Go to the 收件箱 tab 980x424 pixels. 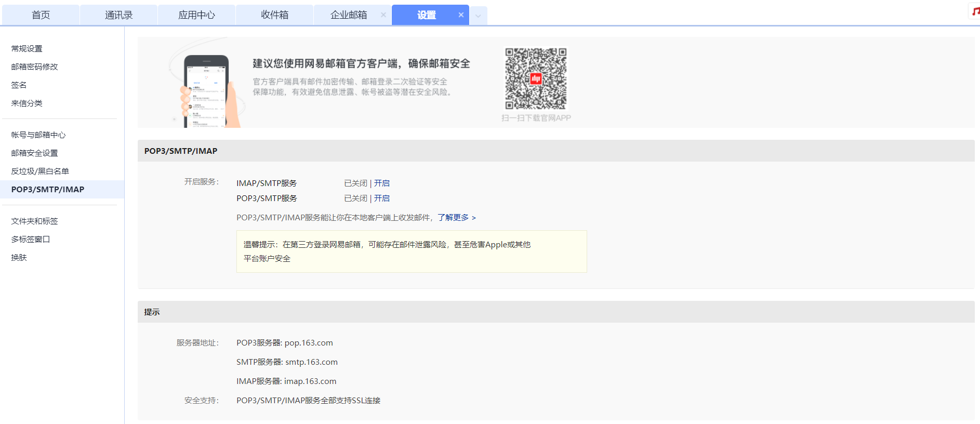point(274,15)
